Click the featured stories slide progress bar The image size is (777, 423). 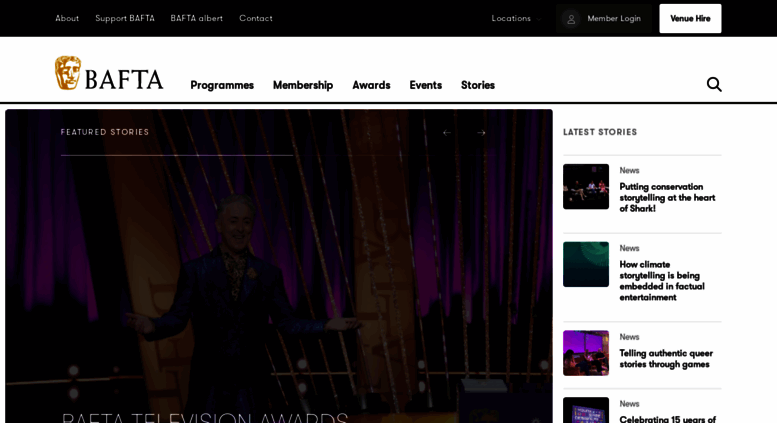coord(177,156)
